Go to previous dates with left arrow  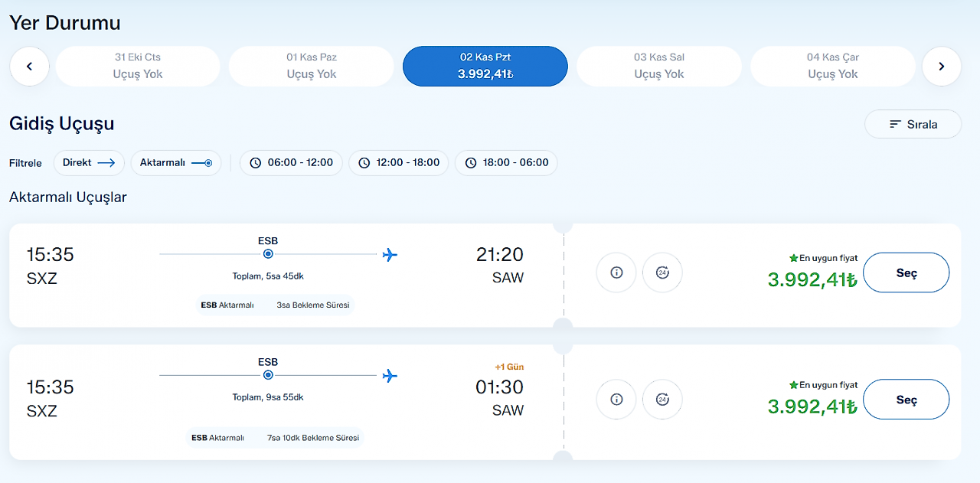[30, 67]
